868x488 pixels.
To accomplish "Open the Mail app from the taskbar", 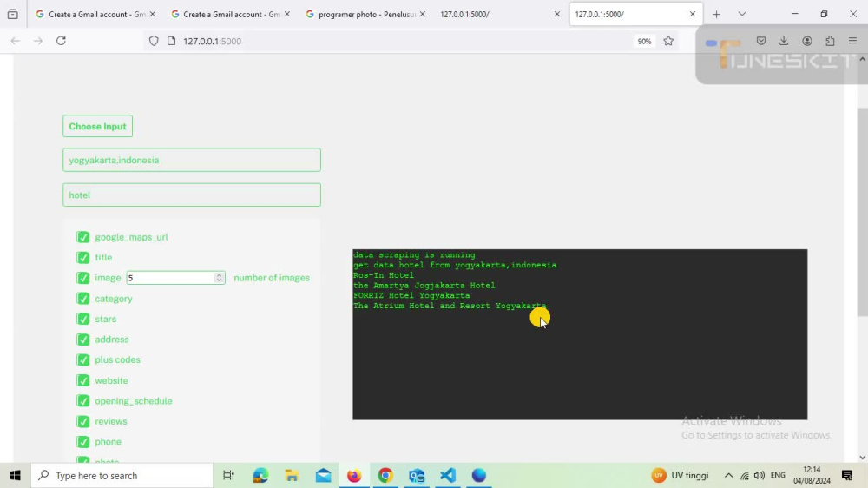I will point(323,475).
